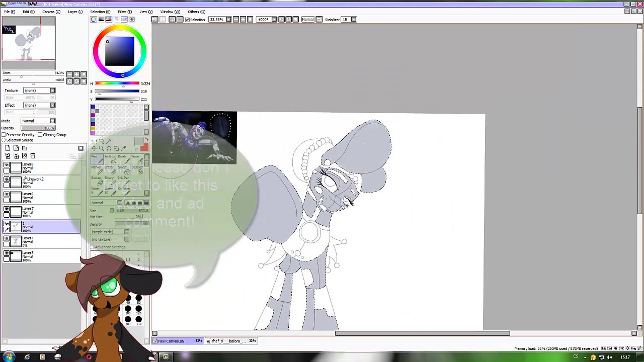This screenshot has height=362, width=644.
Task: Click the saturation S slider bar
Action: click(x=117, y=92)
